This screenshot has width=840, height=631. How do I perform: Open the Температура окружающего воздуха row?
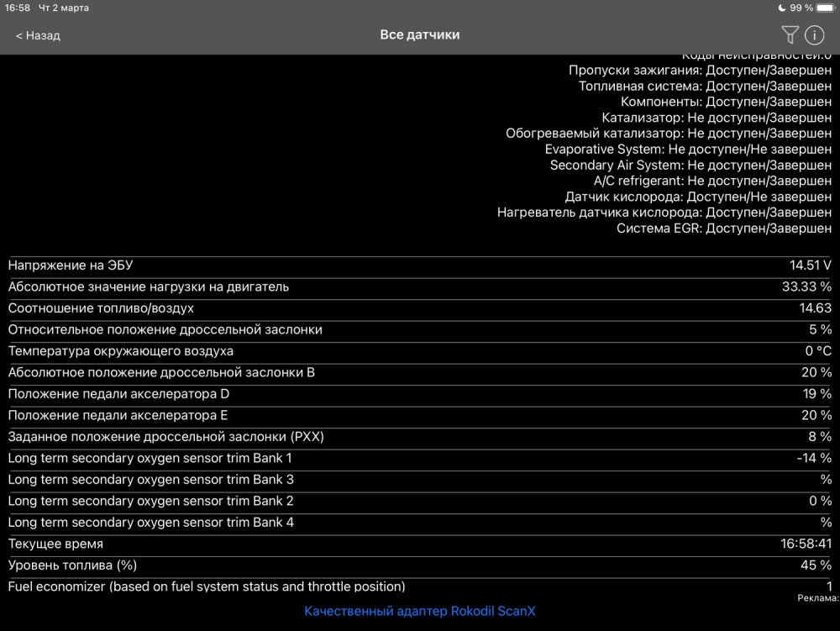[419, 351]
